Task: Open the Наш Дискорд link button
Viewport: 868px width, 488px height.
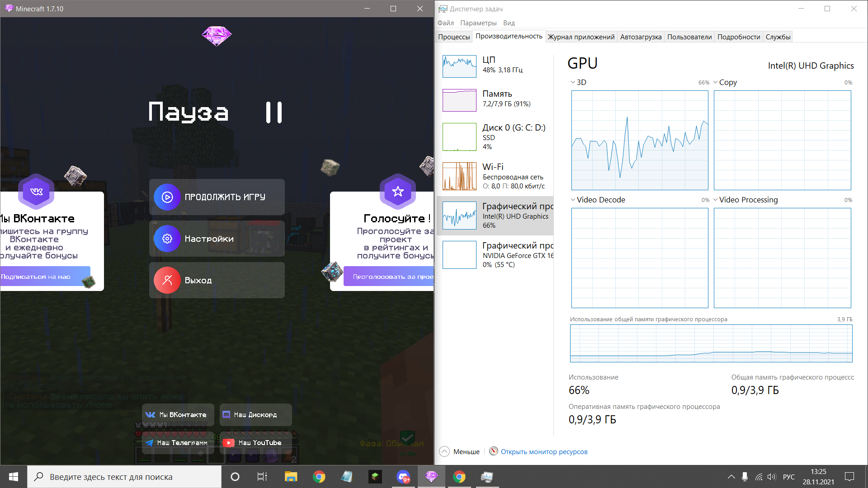Action: coord(255,415)
